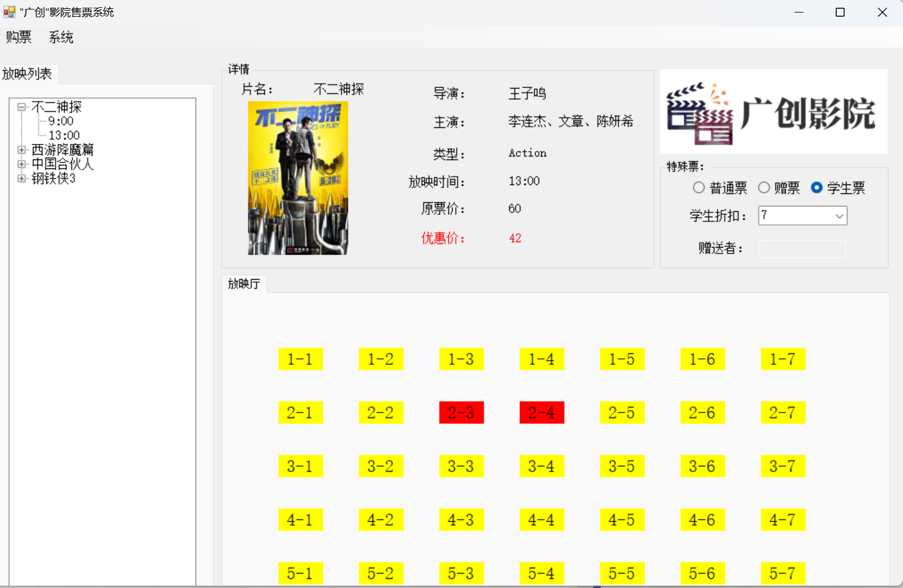
Task: Click the red sold seat 2-3
Action: pyautogui.click(x=461, y=412)
